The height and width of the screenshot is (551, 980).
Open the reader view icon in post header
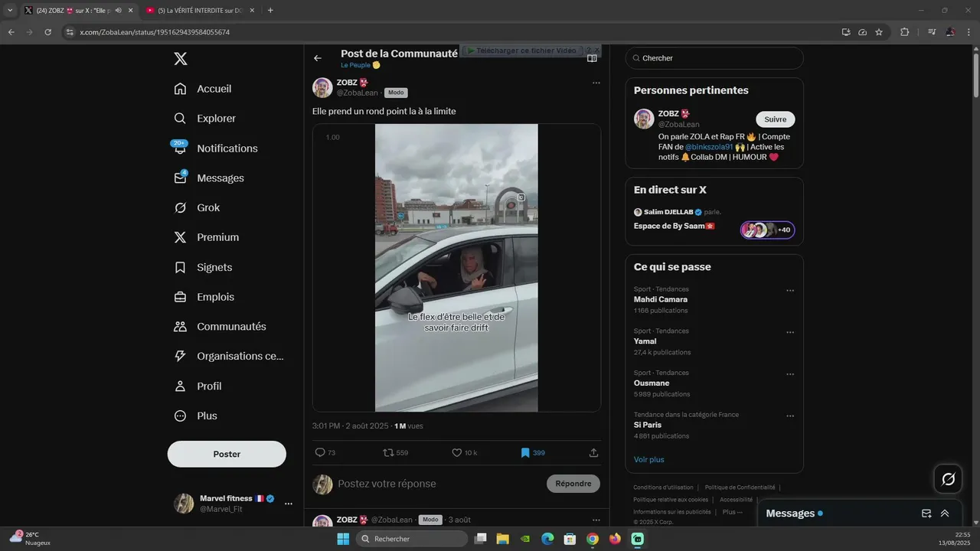pyautogui.click(x=592, y=58)
